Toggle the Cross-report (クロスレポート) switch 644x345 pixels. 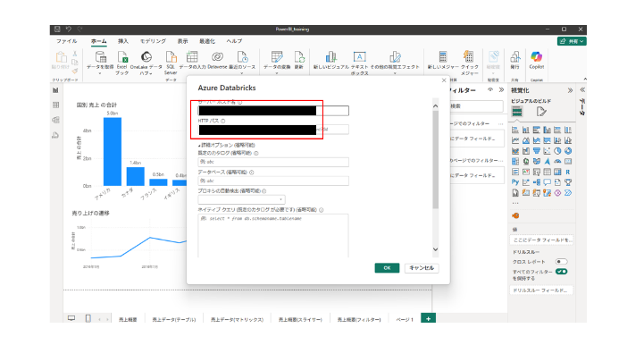(x=561, y=262)
